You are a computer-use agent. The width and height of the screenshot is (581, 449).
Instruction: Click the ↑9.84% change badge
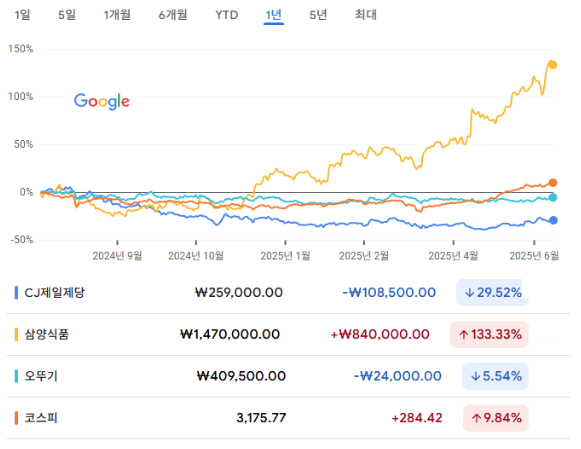coord(496,418)
